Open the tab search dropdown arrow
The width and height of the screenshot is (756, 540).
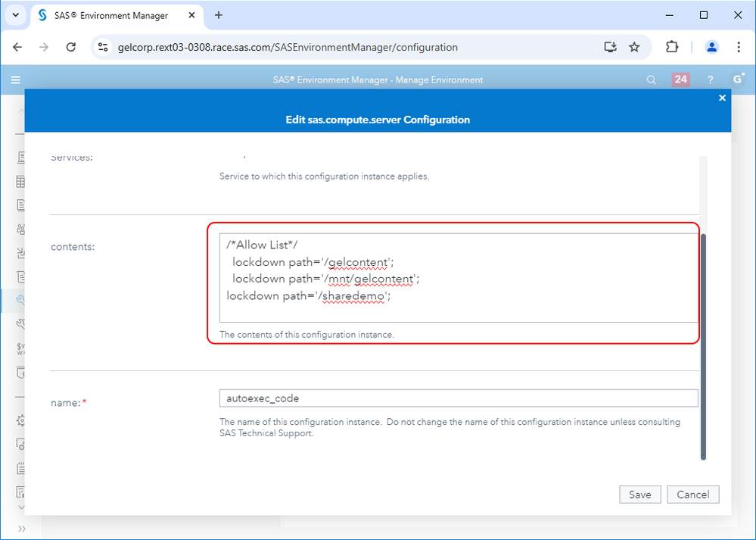15,15
